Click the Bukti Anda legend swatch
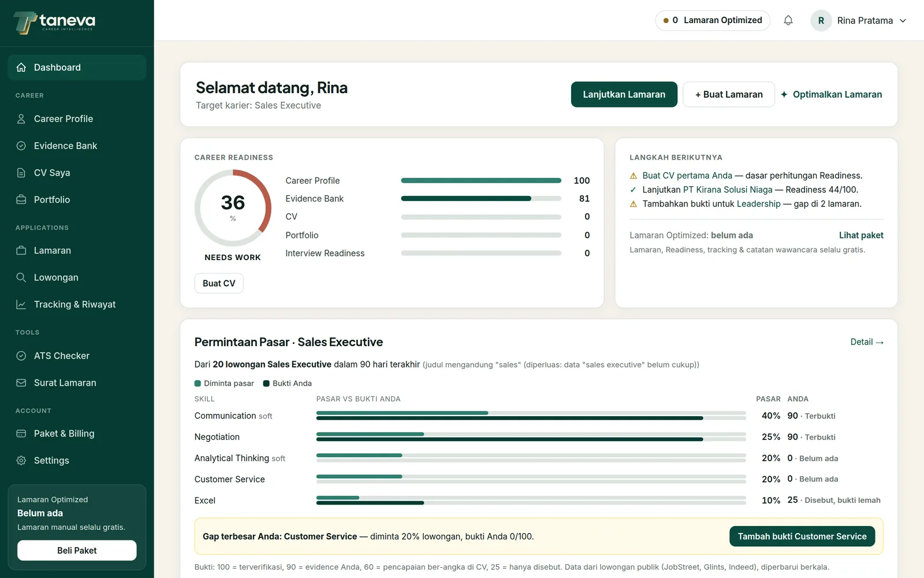 point(266,383)
